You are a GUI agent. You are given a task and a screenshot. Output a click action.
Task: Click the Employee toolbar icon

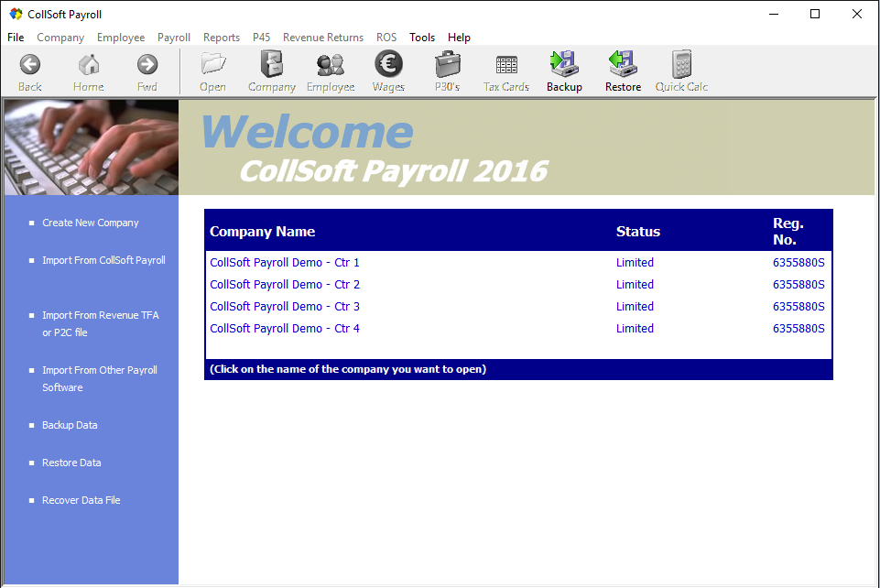(331, 65)
